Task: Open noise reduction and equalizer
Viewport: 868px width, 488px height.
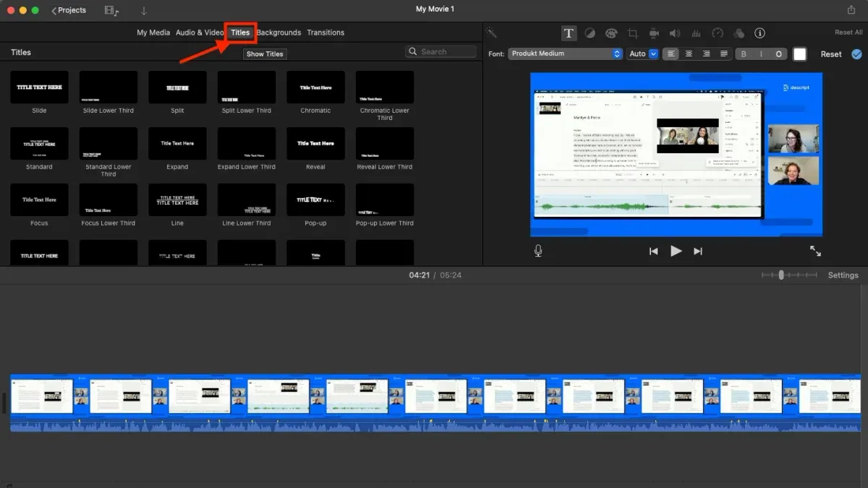Action: [697, 33]
